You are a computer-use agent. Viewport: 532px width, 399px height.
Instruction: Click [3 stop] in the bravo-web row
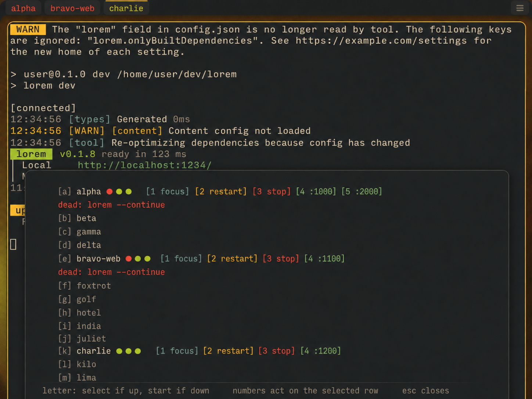(x=281, y=259)
